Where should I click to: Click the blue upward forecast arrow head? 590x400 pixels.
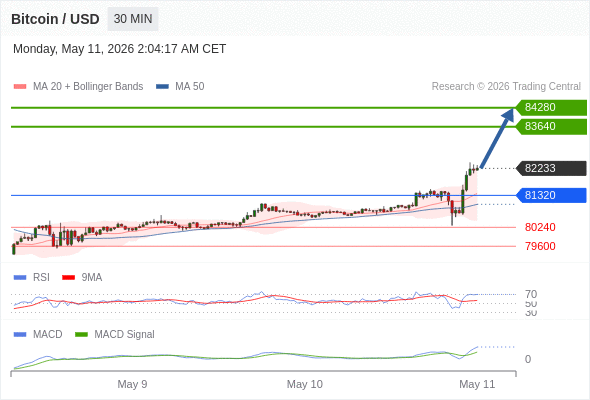click(x=509, y=114)
